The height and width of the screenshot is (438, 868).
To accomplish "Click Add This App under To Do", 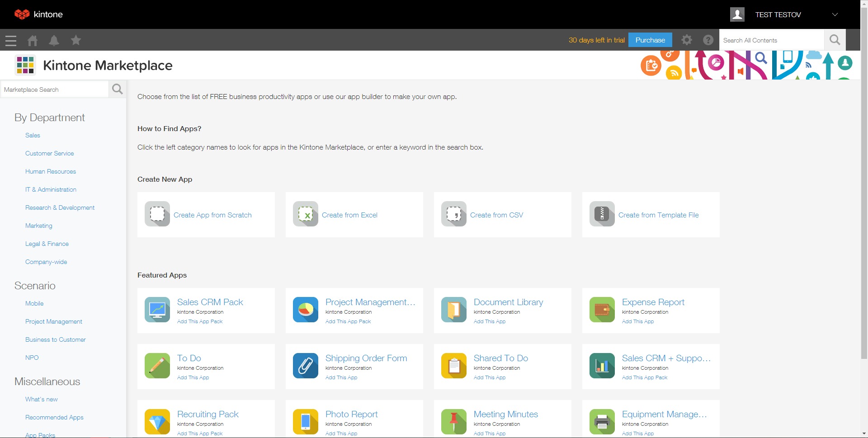I will pyautogui.click(x=193, y=378).
